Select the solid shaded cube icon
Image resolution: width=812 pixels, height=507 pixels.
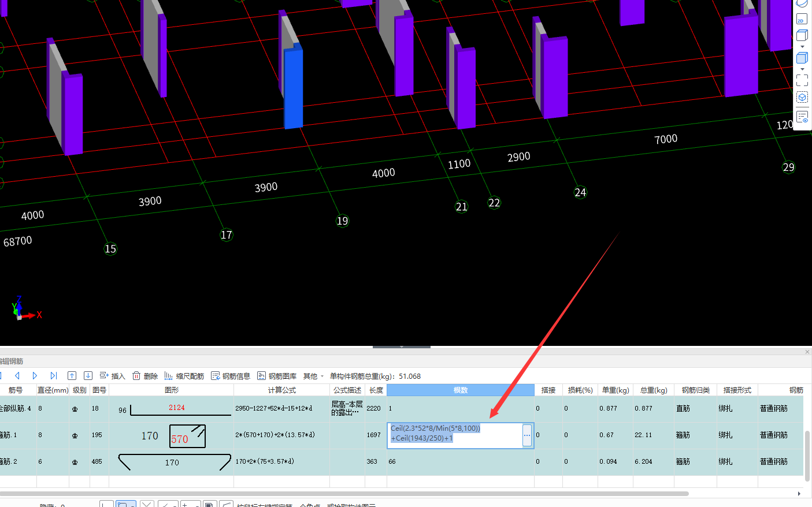coord(802,58)
